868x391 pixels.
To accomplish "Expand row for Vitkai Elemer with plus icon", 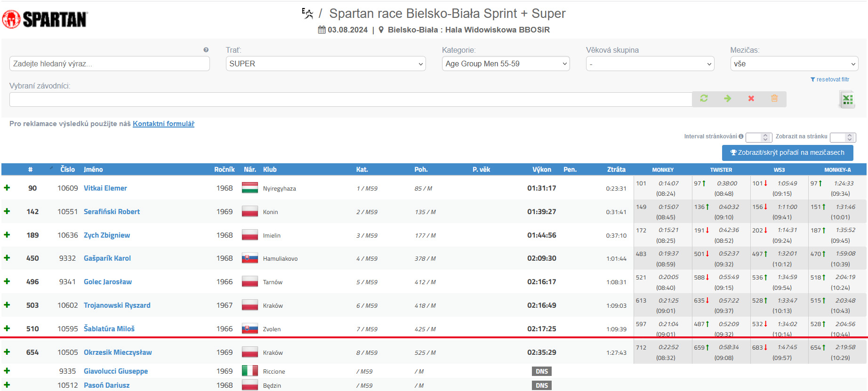I will (x=7, y=188).
